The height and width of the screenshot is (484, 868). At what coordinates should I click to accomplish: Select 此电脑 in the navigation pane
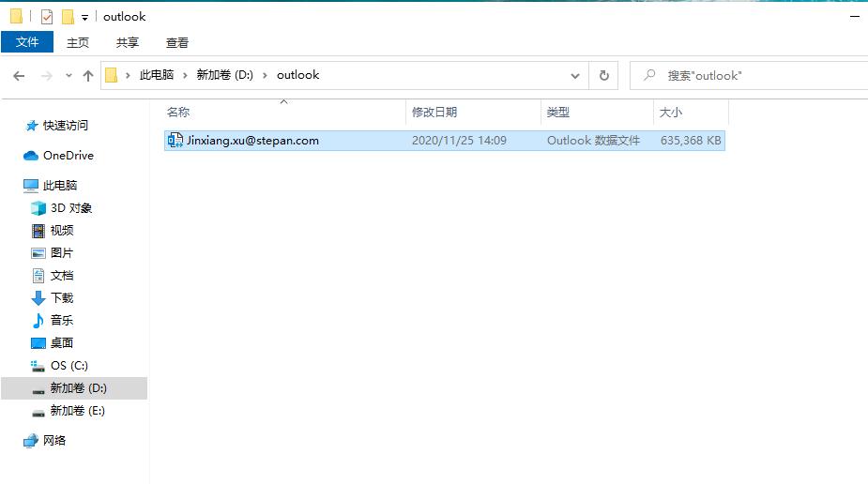click(60, 186)
